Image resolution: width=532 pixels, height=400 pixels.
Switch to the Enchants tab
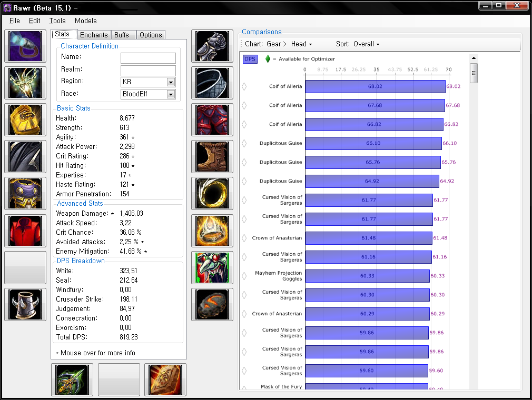tap(94, 35)
